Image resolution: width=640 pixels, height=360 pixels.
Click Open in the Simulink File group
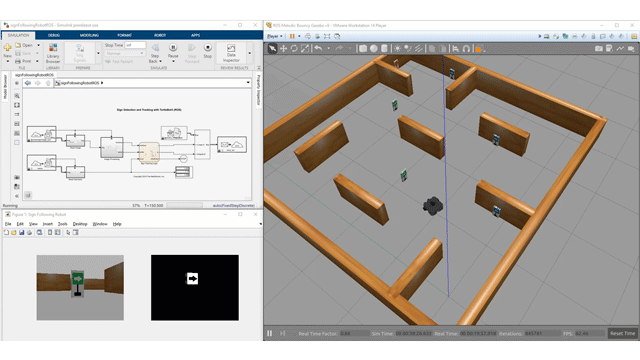(x=24, y=45)
